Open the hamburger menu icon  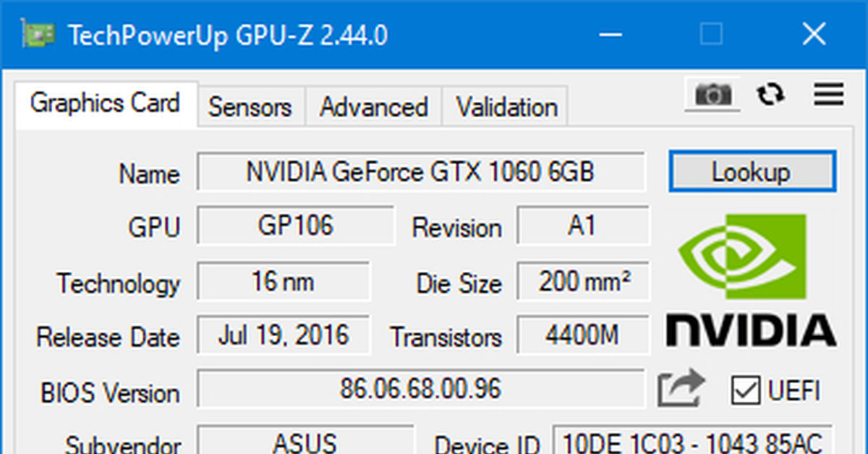coord(828,95)
